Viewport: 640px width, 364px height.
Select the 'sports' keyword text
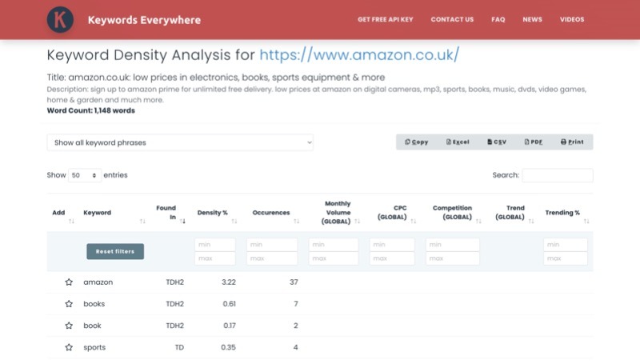(x=94, y=347)
